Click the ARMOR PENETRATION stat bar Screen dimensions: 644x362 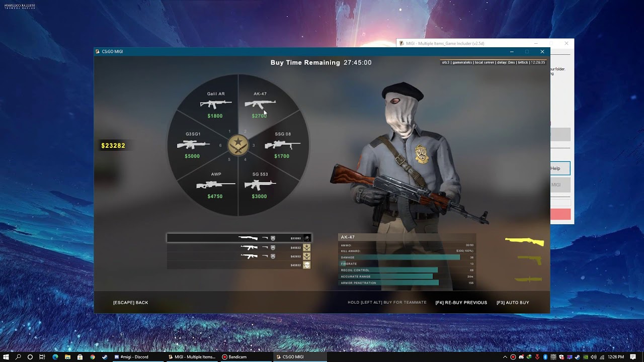pyautogui.click(x=389, y=283)
